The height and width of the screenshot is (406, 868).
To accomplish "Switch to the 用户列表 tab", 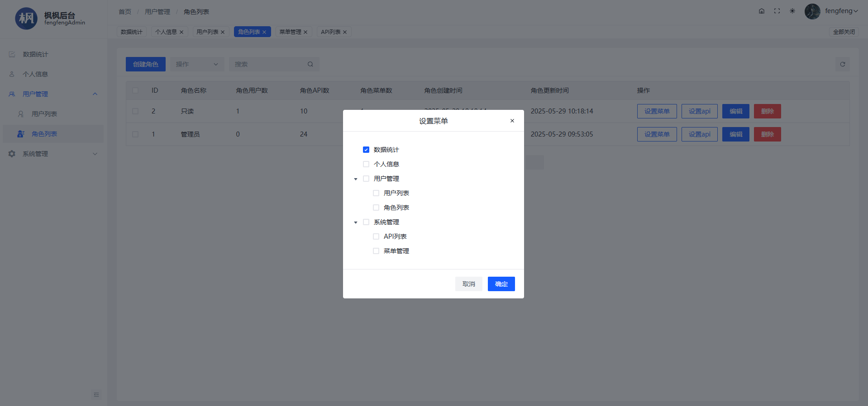I will click(x=207, y=32).
